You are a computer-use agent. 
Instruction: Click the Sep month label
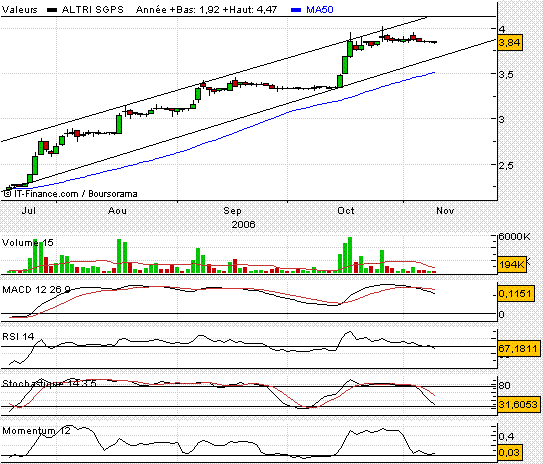[232, 211]
